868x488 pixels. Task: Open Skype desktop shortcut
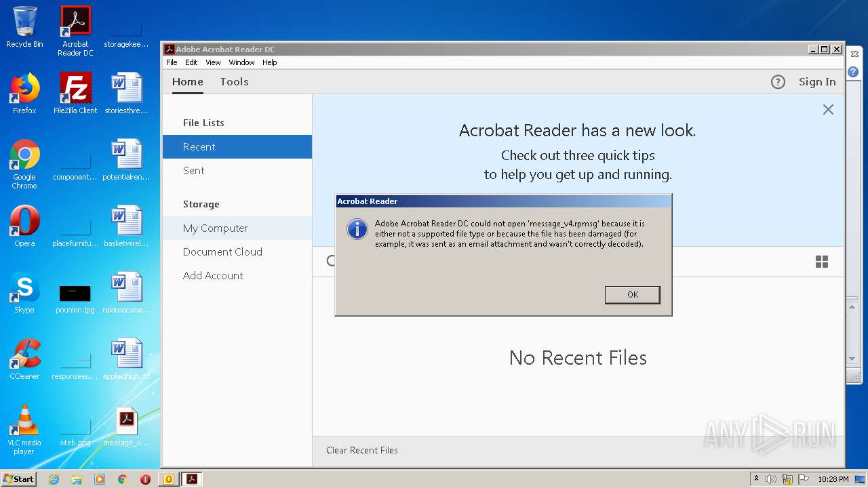pos(24,293)
